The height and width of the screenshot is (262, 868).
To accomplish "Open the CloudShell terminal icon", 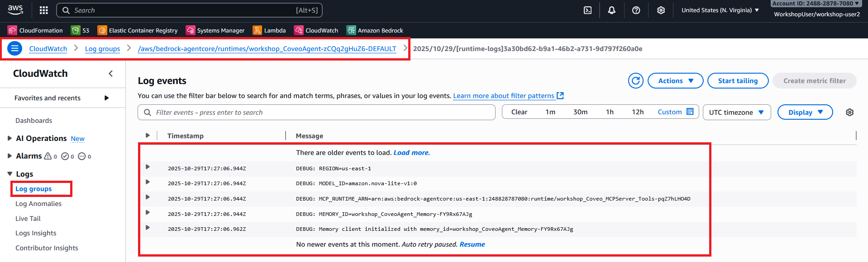I will pyautogui.click(x=587, y=10).
